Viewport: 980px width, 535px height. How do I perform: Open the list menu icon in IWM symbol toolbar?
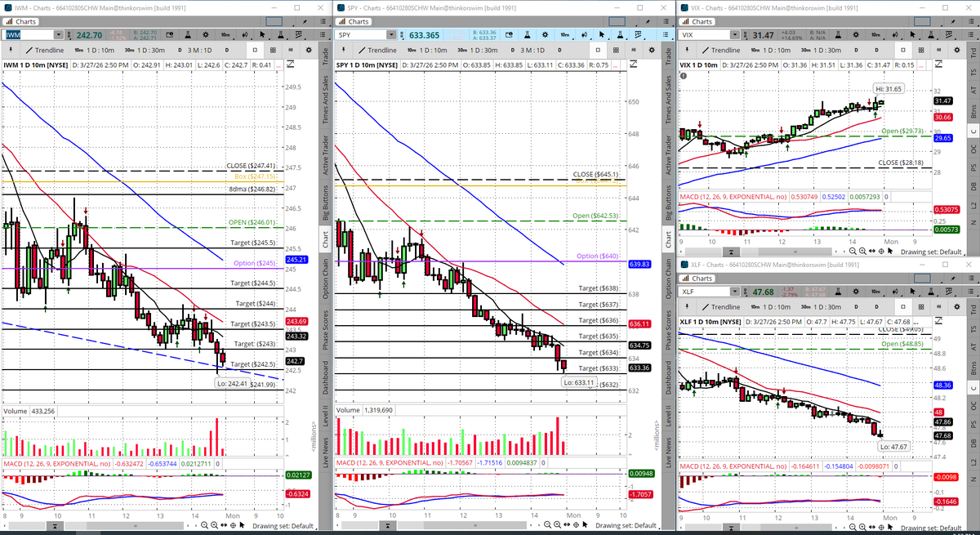point(322,35)
